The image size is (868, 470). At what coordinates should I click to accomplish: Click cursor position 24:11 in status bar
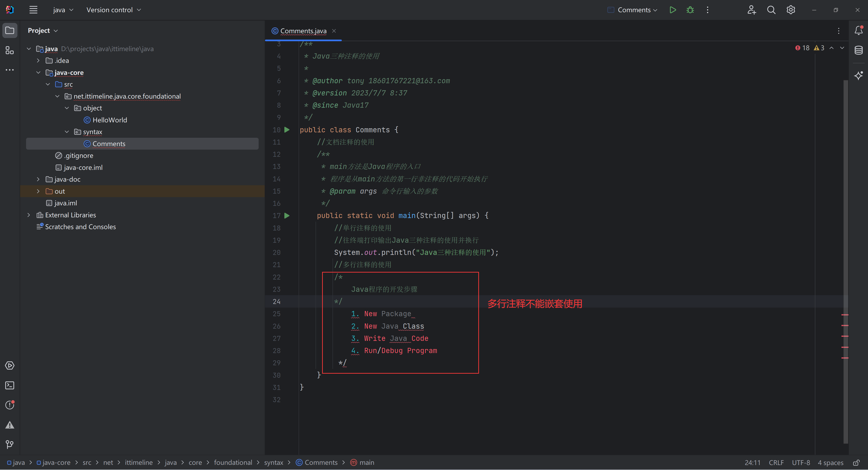point(752,463)
